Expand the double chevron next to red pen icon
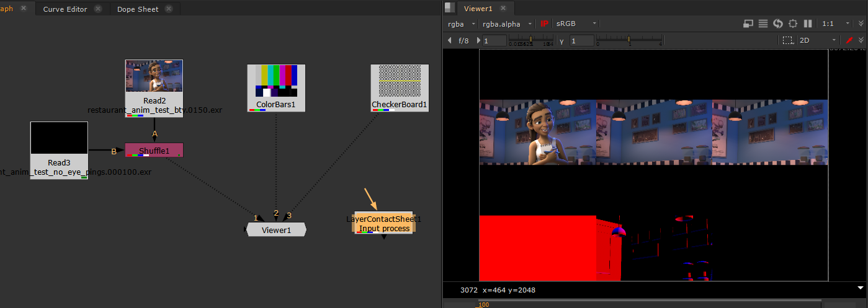 click(861, 40)
